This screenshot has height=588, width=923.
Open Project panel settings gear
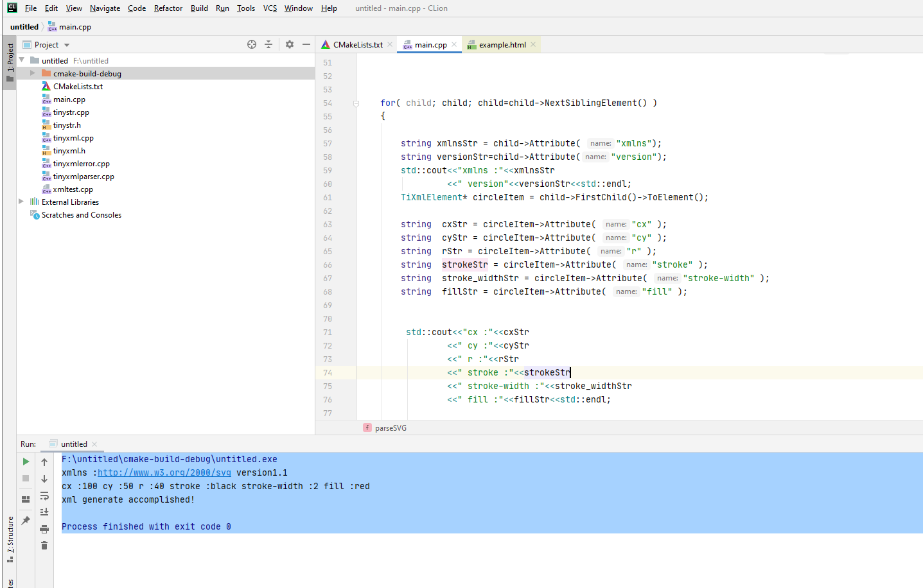coord(289,44)
